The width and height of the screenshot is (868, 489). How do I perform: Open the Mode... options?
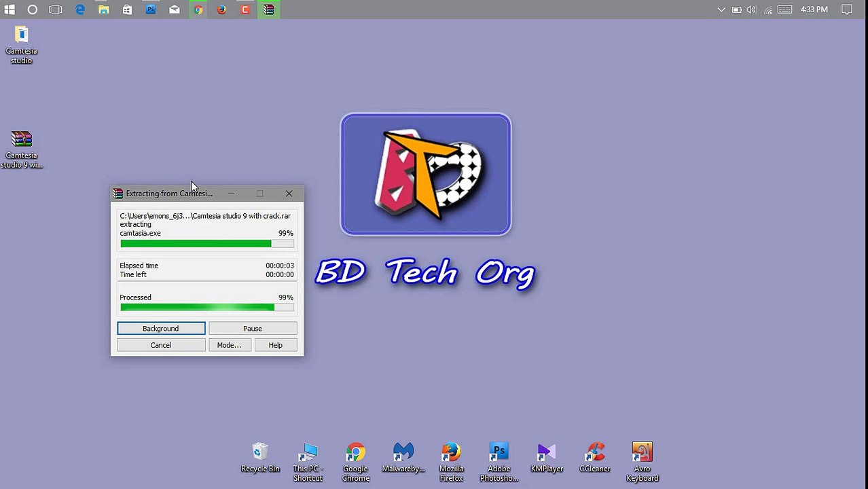[x=229, y=345]
